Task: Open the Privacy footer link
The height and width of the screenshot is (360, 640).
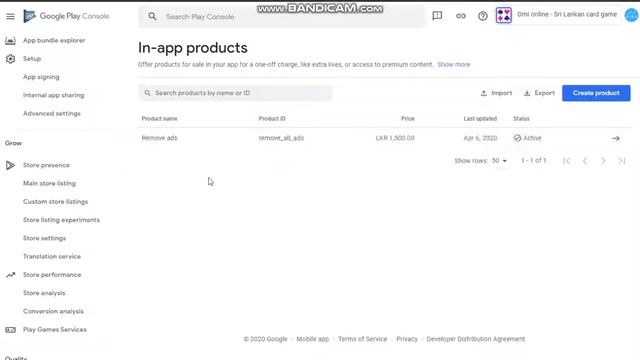Action: 407,339
